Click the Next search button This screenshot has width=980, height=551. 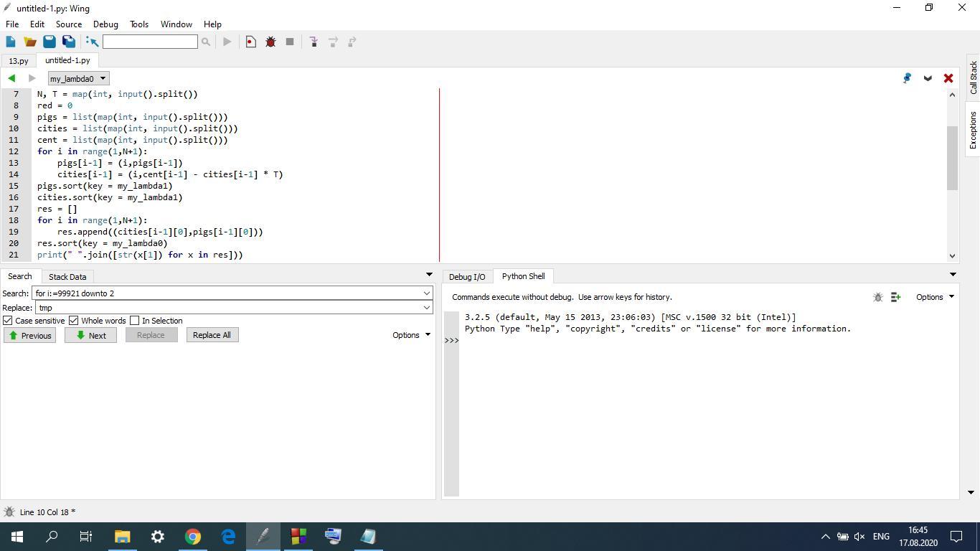(90, 335)
